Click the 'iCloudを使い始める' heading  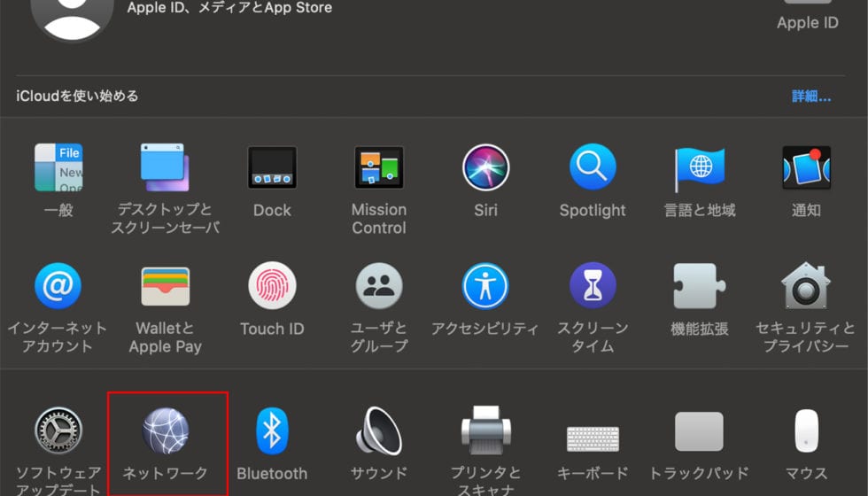[x=77, y=96]
